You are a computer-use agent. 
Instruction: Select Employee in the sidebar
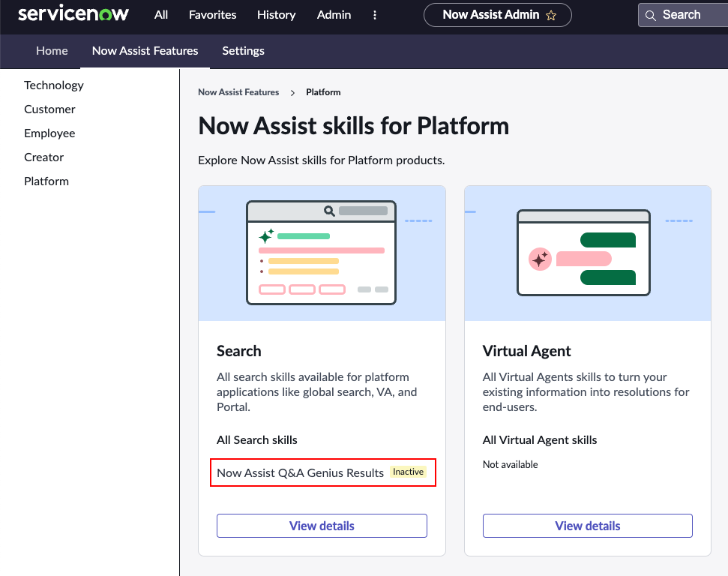pyautogui.click(x=49, y=133)
